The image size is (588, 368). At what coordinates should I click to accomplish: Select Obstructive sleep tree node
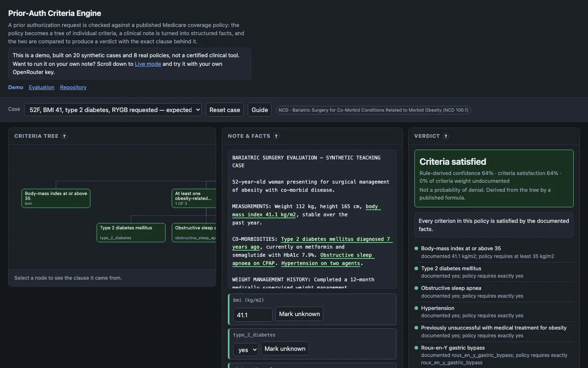pos(194,233)
